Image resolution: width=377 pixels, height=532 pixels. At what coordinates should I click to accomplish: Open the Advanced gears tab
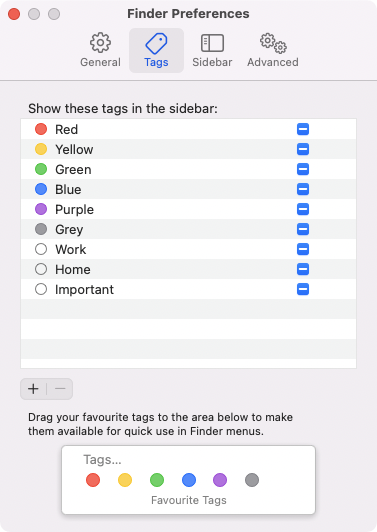click(273, 50)
